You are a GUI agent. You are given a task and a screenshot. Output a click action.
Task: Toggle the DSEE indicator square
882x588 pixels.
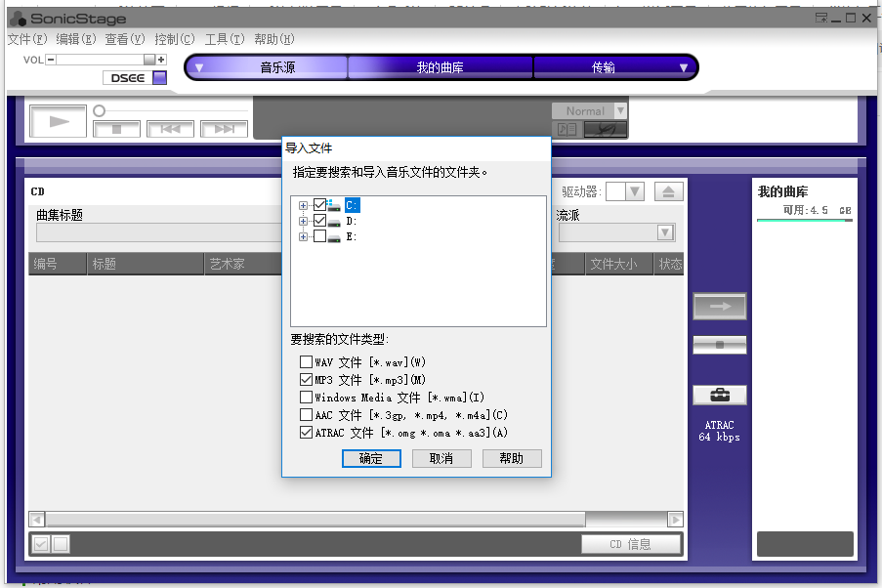(160, 77)
